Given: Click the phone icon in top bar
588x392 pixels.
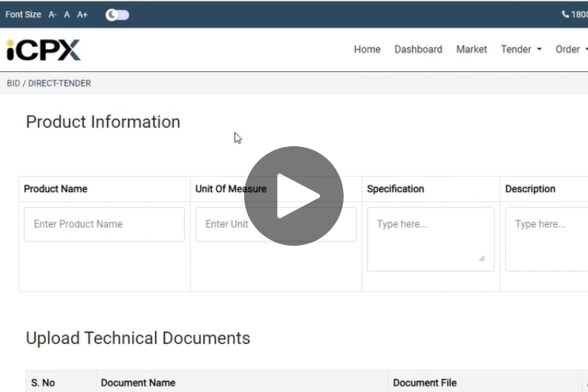Looking at the screenshot, I should [x=566, y=15].
